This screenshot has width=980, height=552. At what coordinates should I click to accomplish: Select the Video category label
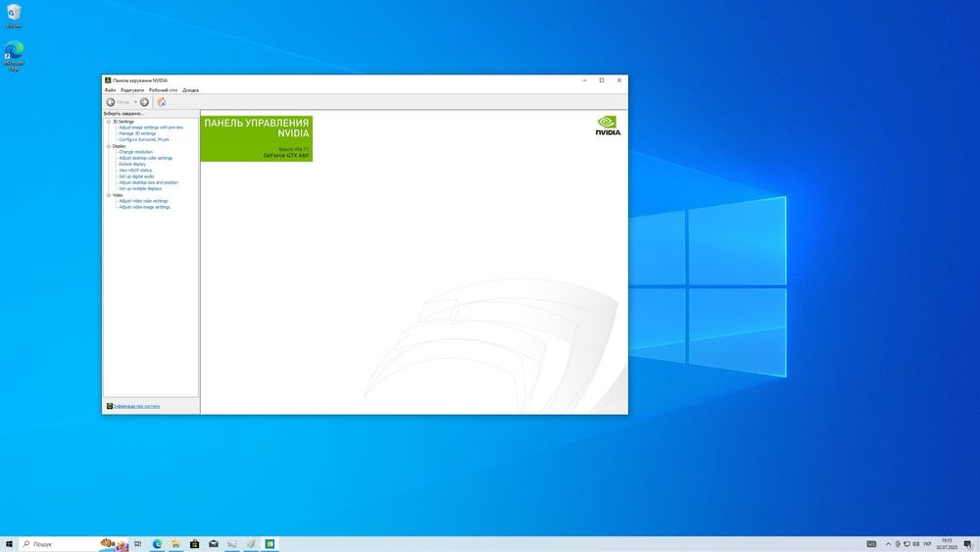[x=118, y=195]
